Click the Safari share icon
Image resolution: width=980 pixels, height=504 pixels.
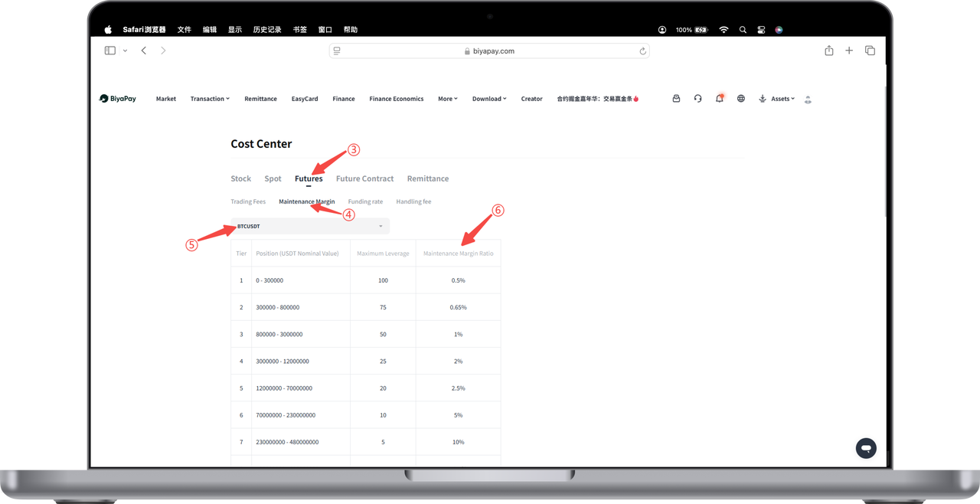(828, 51)
